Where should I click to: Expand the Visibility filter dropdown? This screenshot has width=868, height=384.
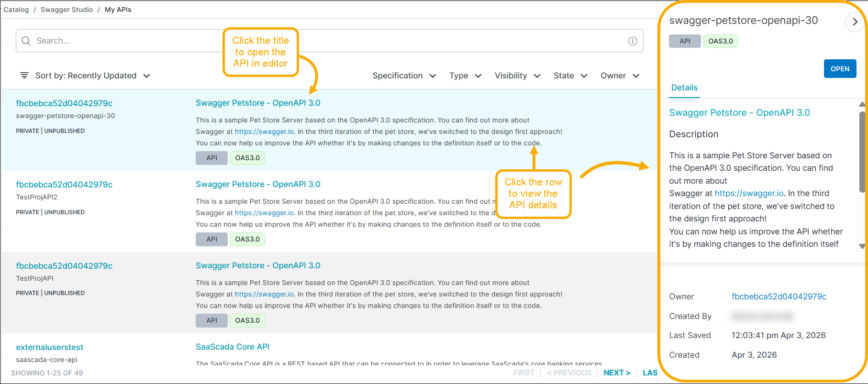pyautogui.click(x=518, y=76)
